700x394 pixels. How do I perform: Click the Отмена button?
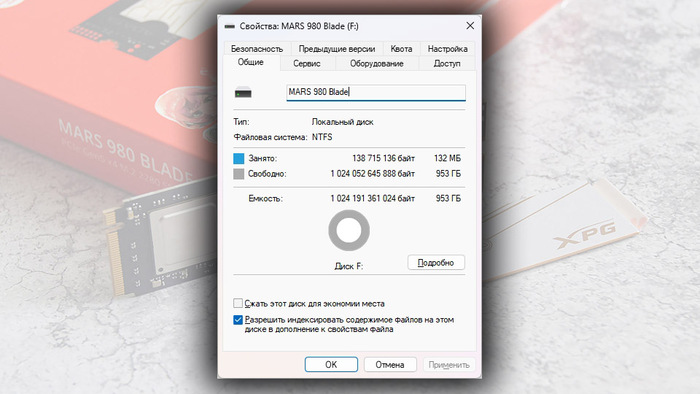pos(390,365)
